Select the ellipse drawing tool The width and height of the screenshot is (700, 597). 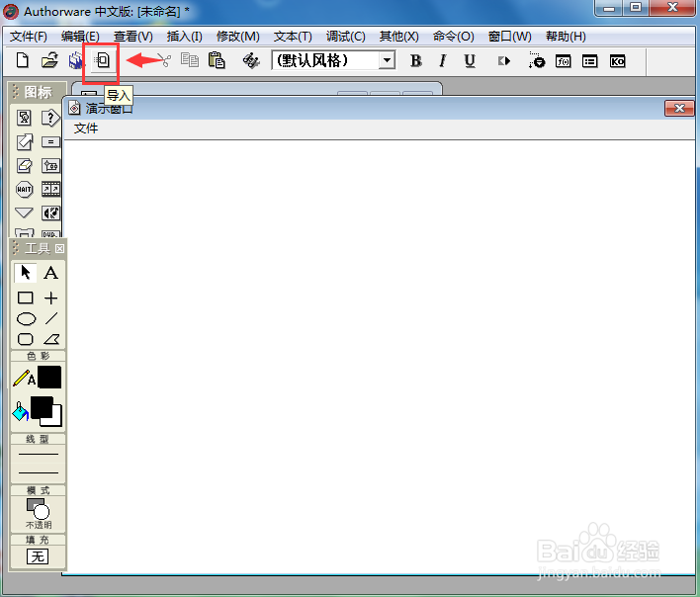coord(26,319)
